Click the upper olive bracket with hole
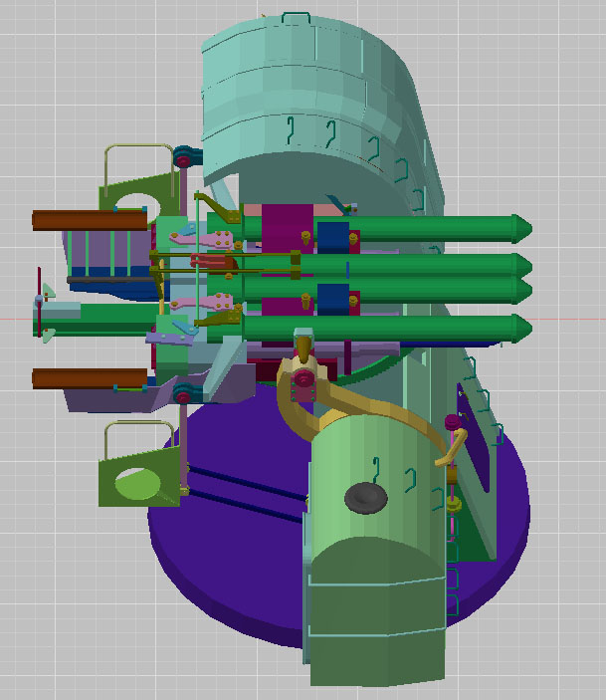606x700 pixels. point(139,193)
